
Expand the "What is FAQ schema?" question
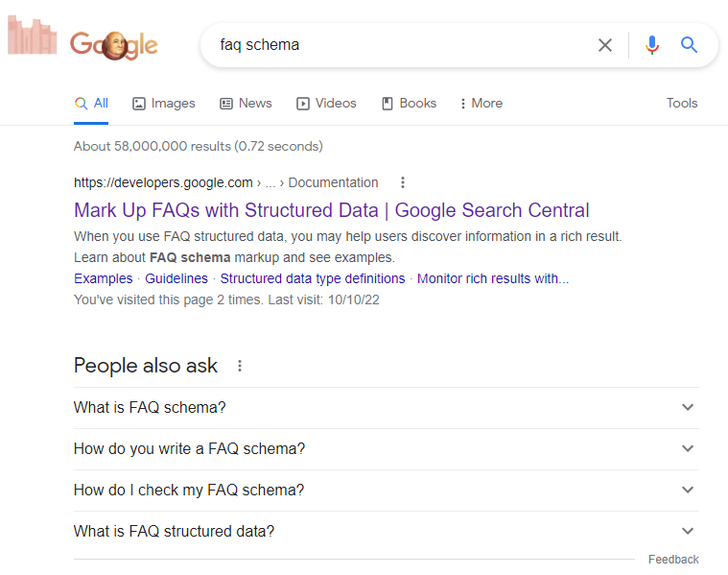687,407
